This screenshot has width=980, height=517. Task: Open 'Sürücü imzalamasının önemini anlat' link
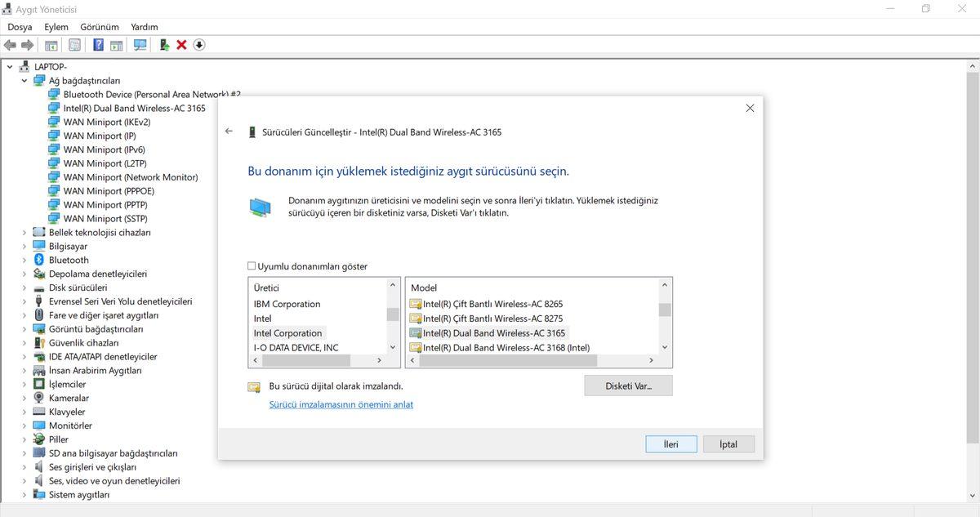click(341, 404)
